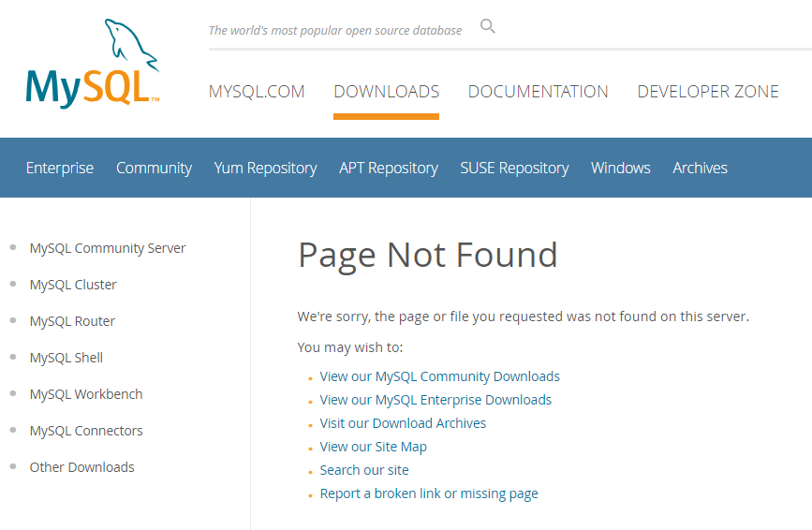Viewport: 812px width, 530px height.
Task: Follow View our MySQL Community Downloads link
Action: pyautogui.click(x=439, y=376)
